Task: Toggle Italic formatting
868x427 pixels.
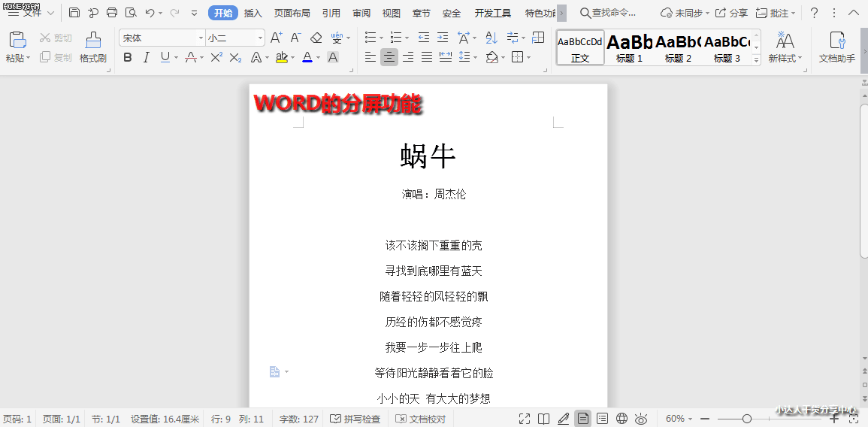Action: click(x=146, y=57)
